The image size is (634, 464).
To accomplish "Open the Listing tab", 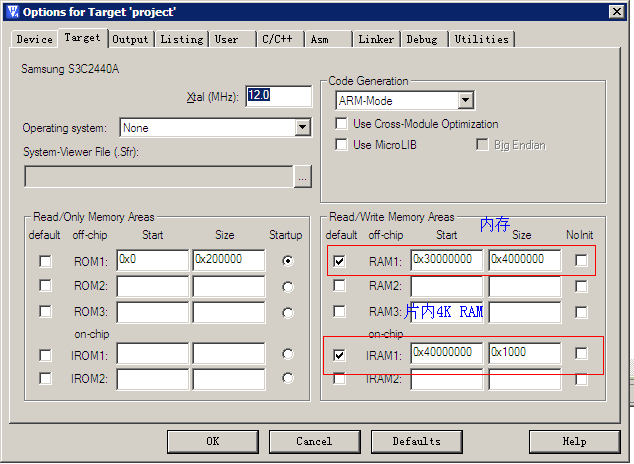I will click(182, 39).
